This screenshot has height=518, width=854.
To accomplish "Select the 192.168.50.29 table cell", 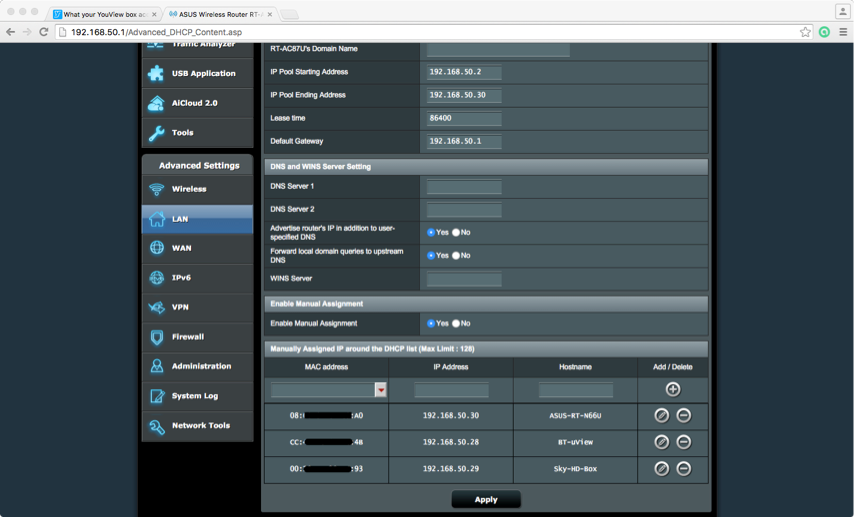I will pyautogui.click(x=451, y=469).
